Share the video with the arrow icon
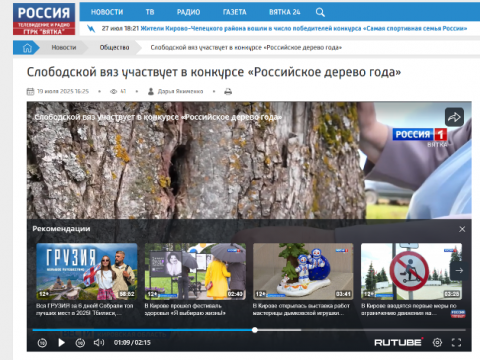The height and width of the screenshot is (360, 480). (x=454, y=117)
